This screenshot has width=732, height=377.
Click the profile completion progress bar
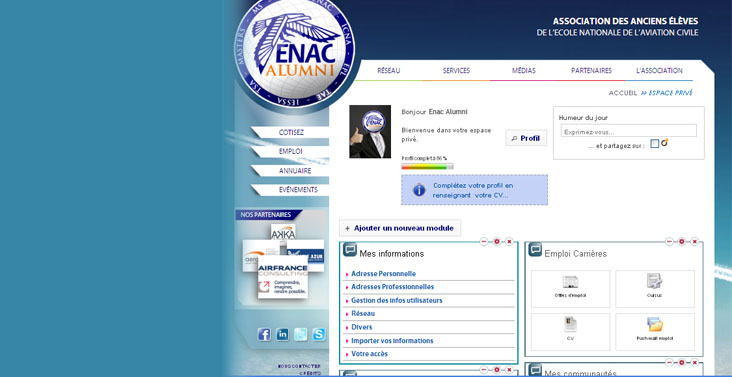click(x=427, y=167)
